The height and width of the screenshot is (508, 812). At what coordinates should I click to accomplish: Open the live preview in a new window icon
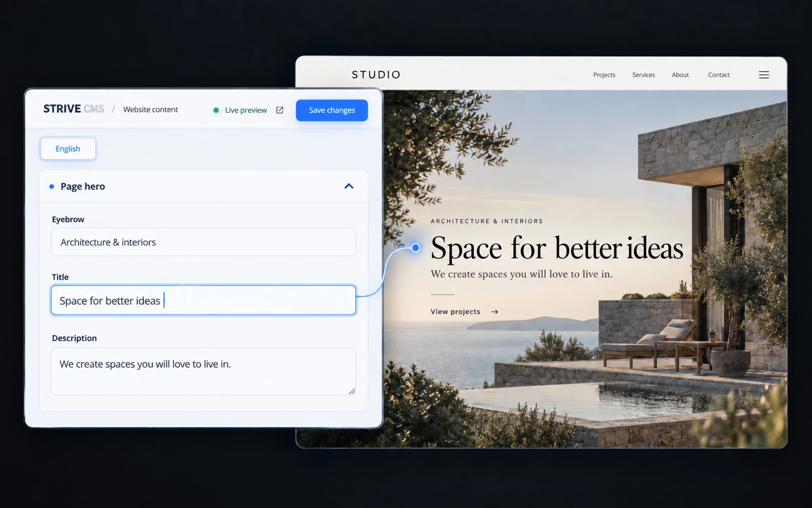(x=280, y=110)
